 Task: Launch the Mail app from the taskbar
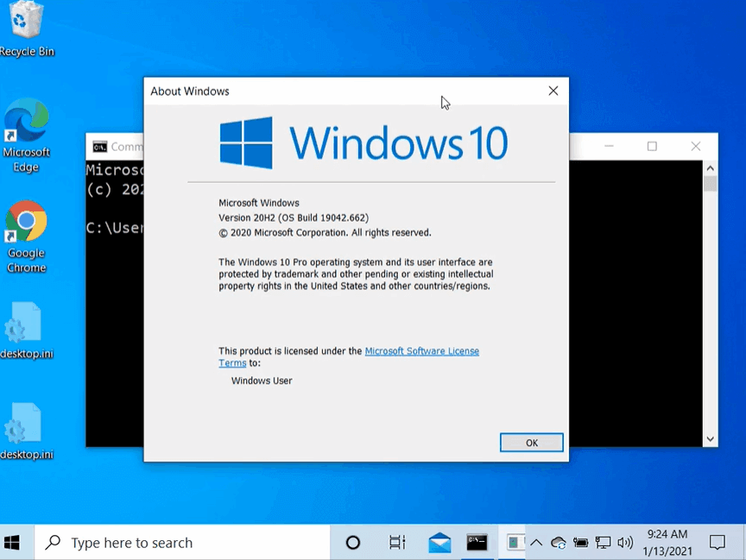[x=439, y=543]
